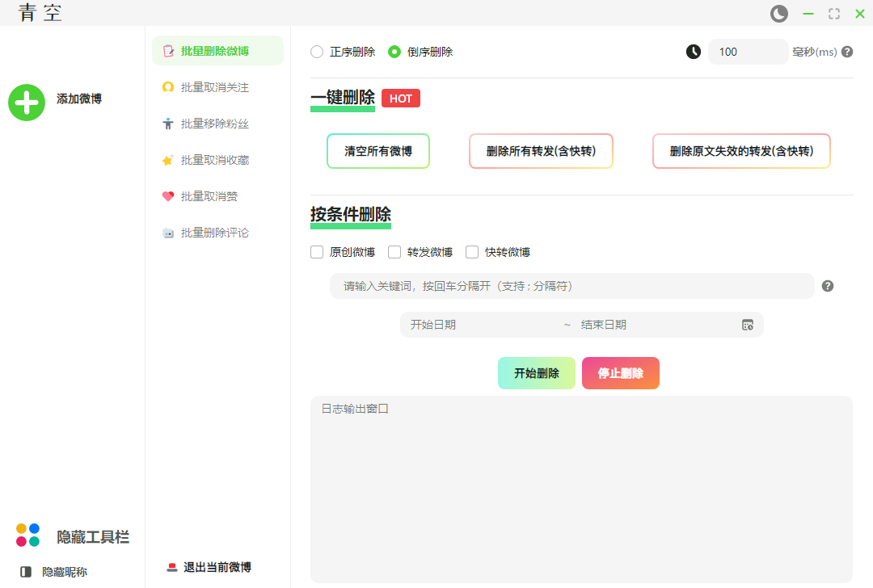
Task: Click the four colored dots toolbar icon
Action: 27,535
